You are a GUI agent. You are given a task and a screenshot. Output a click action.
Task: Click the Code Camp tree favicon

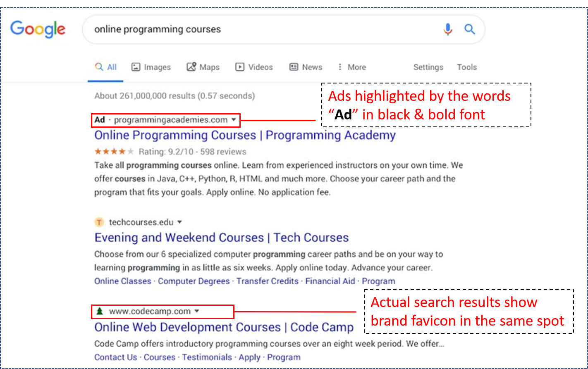99,312
